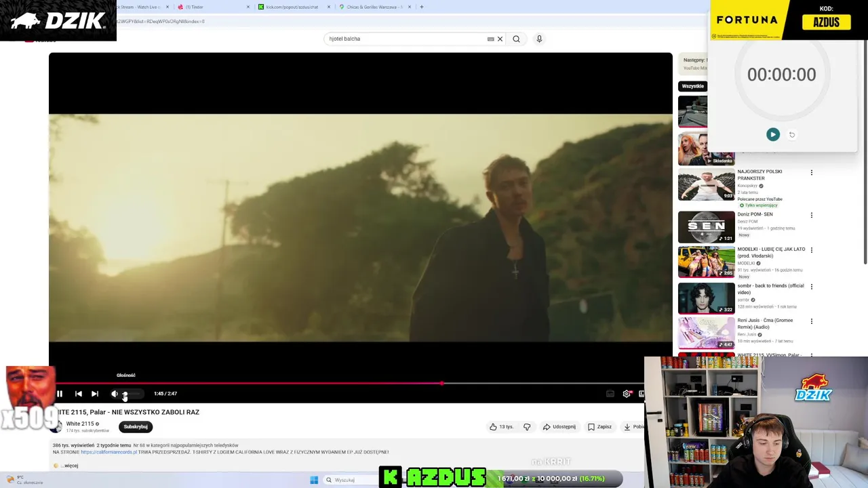
Task: Adjust the volume slider handle
Action: 125,394
